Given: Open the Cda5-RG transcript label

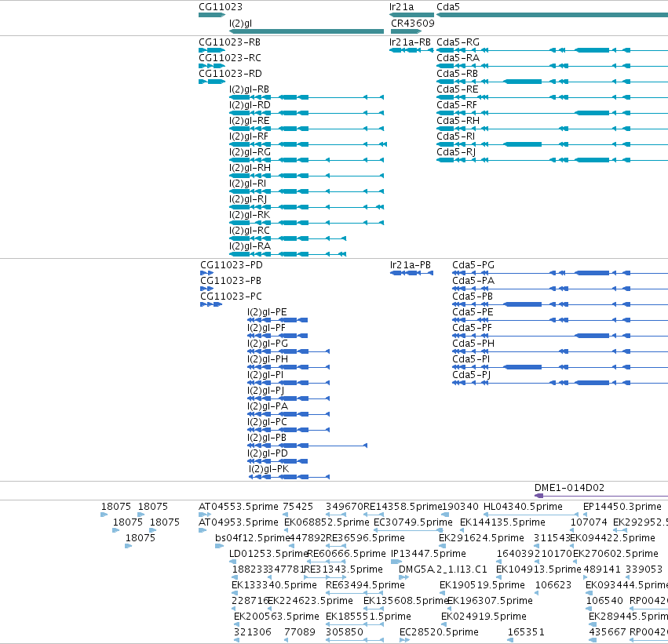Looking at the screenshot, I should tap(458, 42).
